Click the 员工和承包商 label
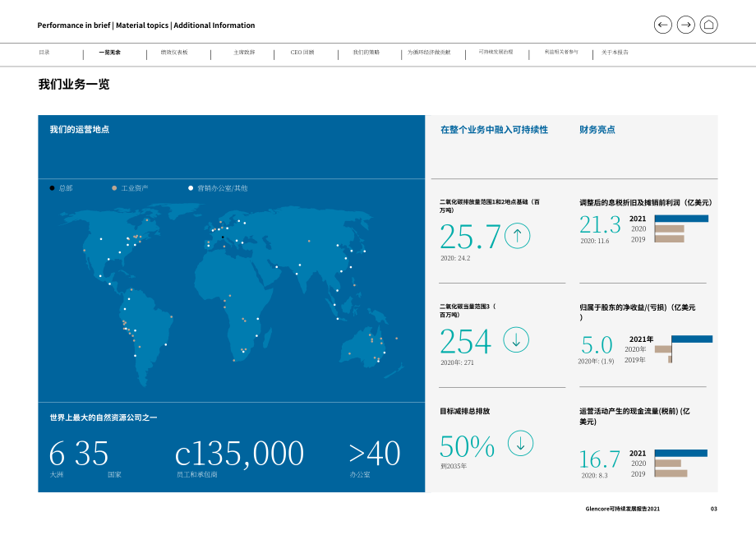 tap(196, 475)
